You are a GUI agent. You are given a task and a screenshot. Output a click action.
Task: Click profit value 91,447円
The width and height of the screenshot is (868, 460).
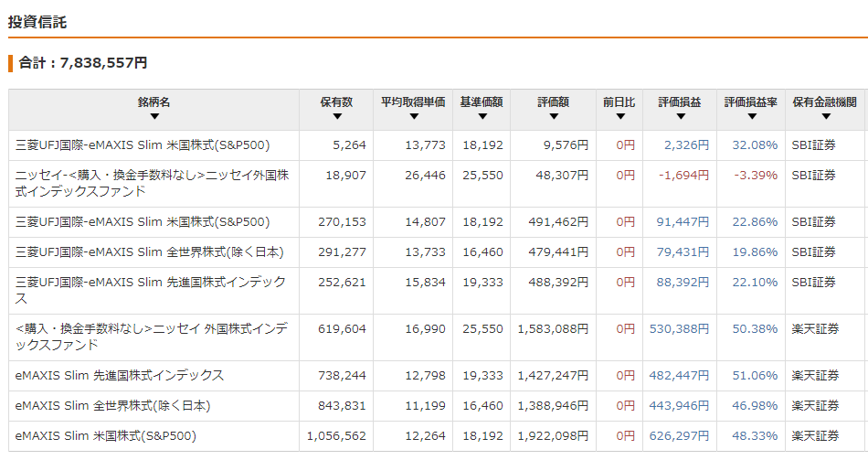click(683, 222)
